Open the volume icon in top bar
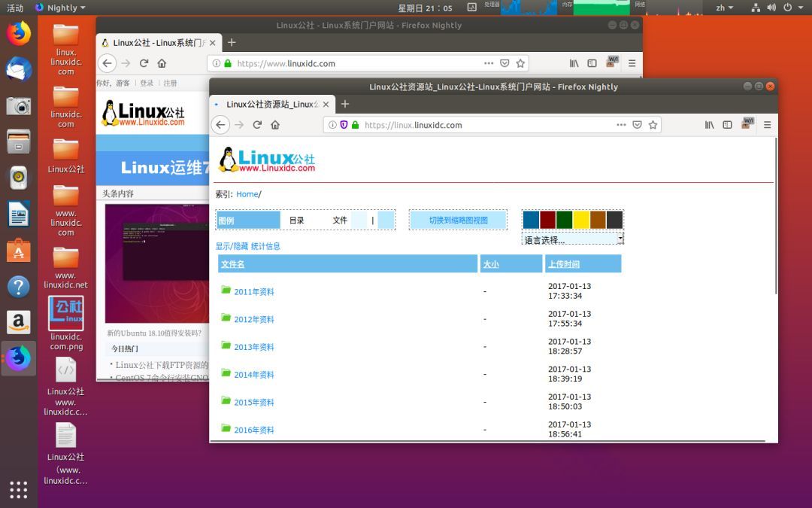 [771, 8]
